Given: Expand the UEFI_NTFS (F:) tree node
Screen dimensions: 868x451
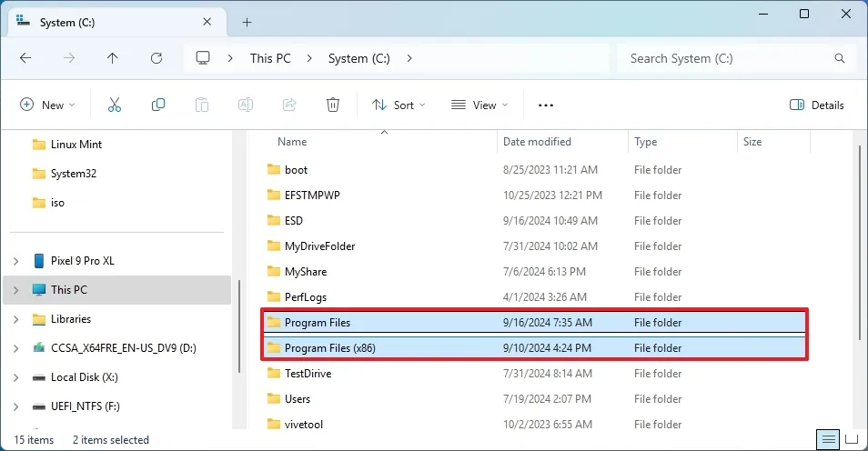Looking at the screenshot, I should click(16, 406).
